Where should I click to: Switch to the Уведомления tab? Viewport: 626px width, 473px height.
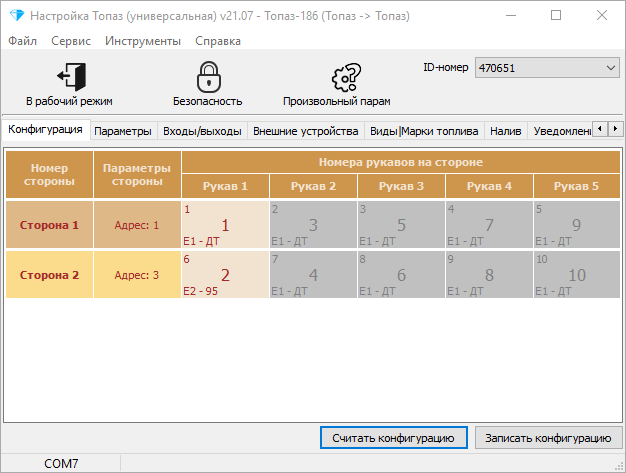[x=562, y=131]
